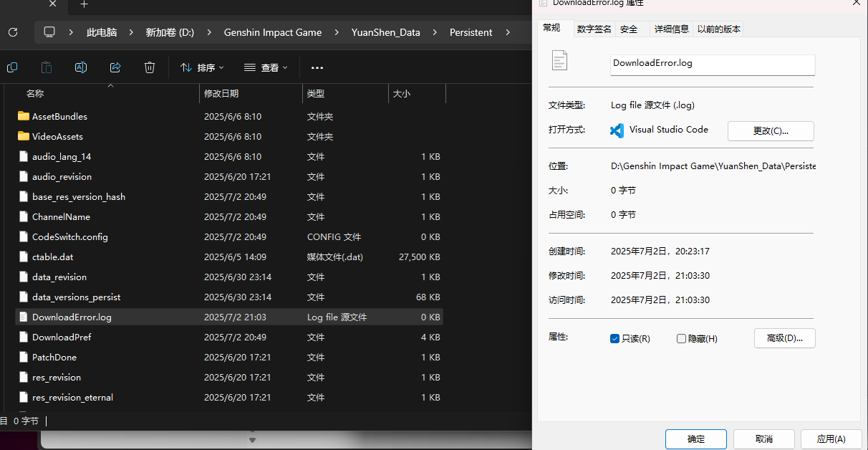Toggle the 隐藏 hidden checkbox
868x450 pixels.
(x=681, y=338)
